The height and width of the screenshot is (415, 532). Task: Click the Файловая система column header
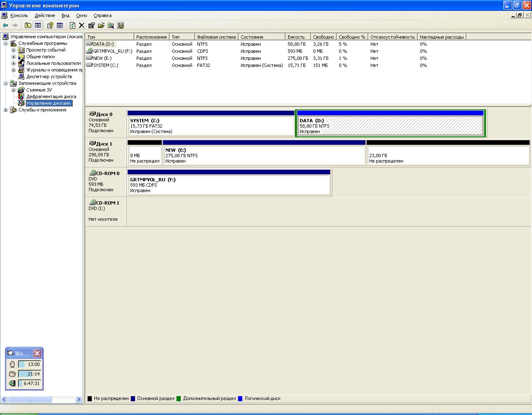tap(216, 37)
